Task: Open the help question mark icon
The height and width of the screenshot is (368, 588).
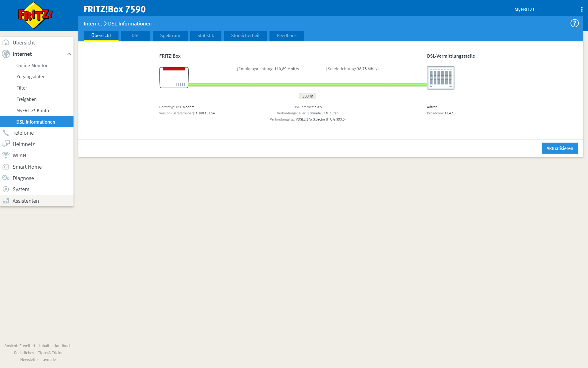Action: [x=574, y=23]
